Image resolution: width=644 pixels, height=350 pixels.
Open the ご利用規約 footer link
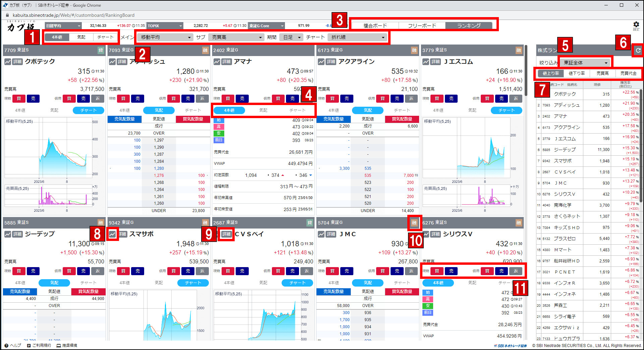pyautogui.click(x=39, y=346)
